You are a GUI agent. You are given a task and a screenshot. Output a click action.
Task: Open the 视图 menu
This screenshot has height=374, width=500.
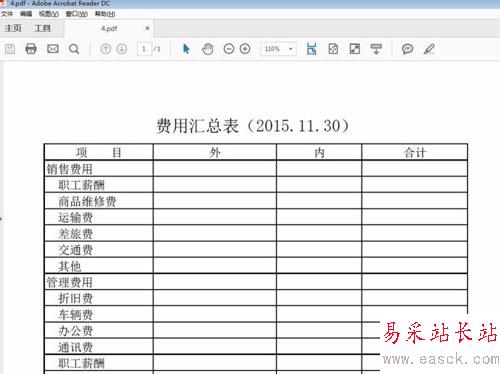[49, 14]
